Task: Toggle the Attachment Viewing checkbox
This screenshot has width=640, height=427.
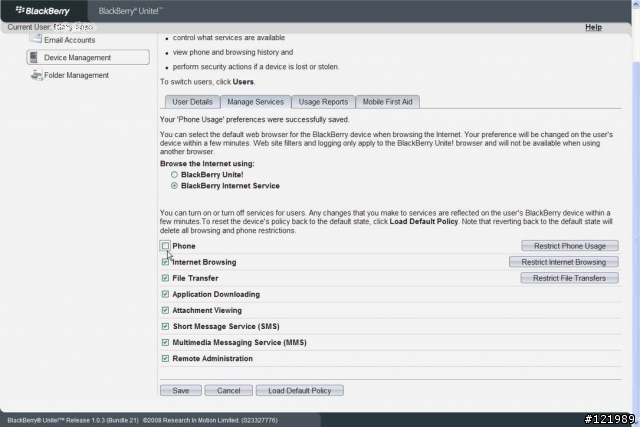Action: click(x=165, y=310)
